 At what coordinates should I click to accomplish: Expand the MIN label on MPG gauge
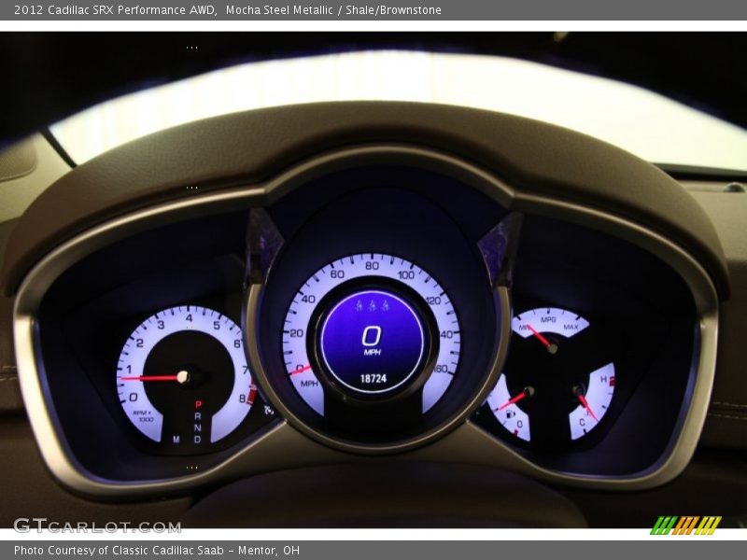pos(523,328)
